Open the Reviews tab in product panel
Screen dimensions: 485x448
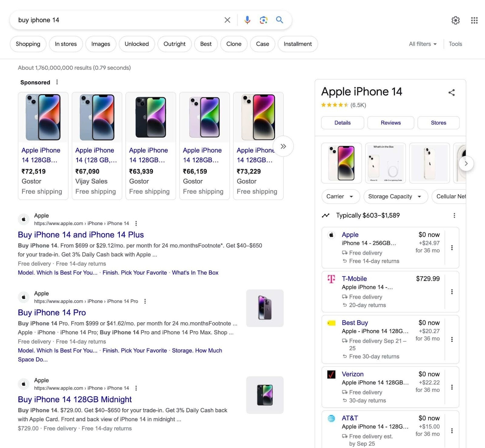pyautogui.click(x=391, y=123)
